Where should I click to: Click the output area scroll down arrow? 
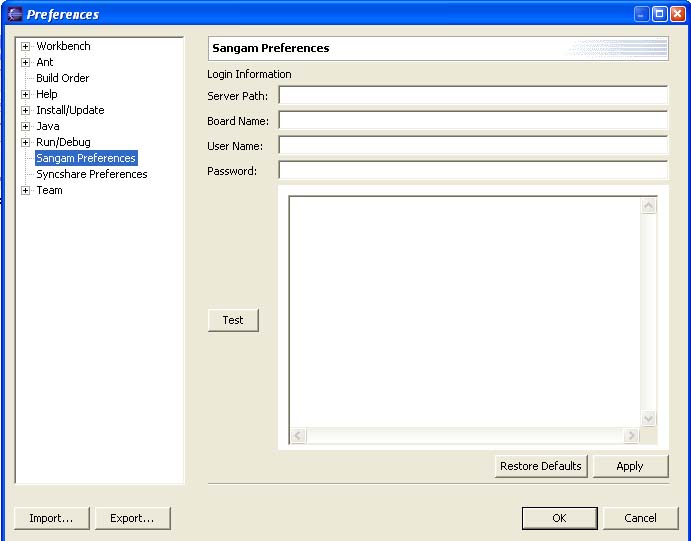pyautogui.click(x=649, y=418)
